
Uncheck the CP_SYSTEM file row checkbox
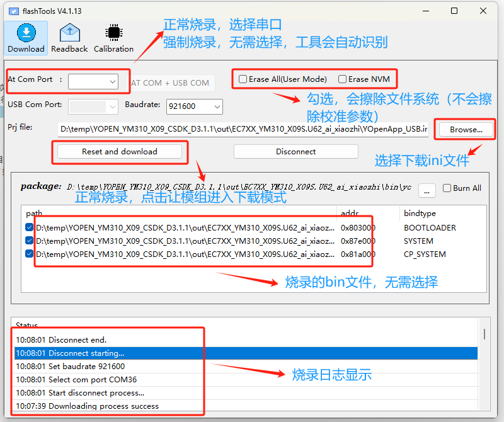point(29,254)
